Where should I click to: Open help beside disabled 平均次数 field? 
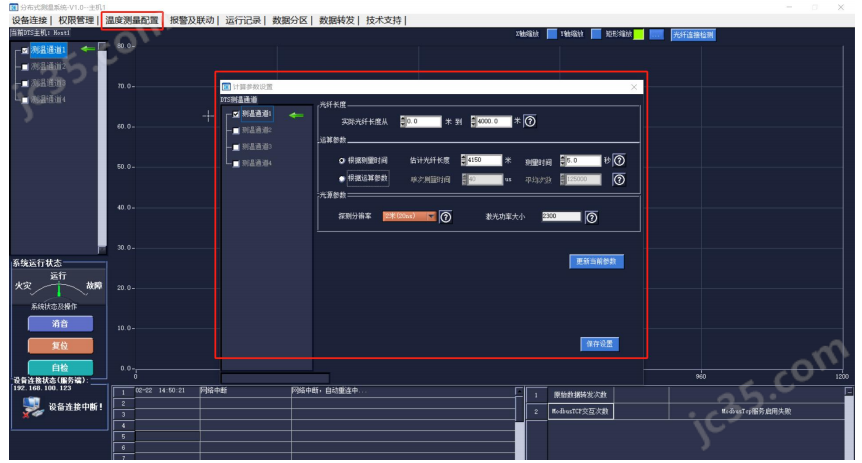[619, 180]
